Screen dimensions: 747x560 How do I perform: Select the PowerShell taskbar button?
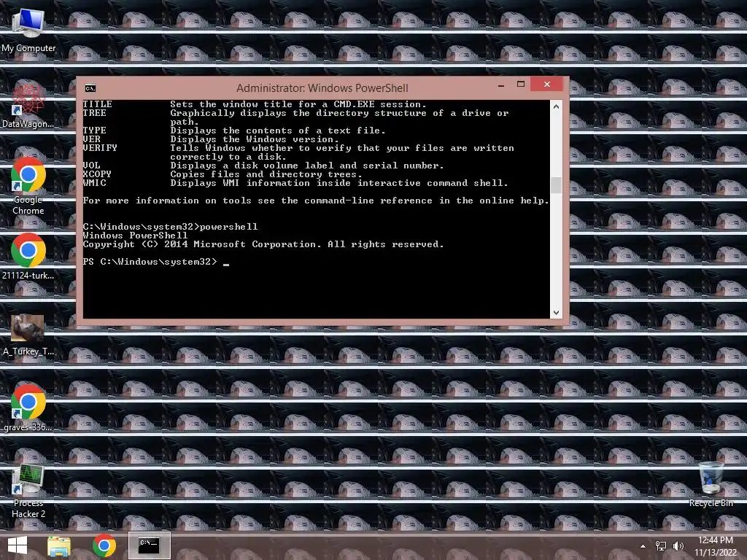pos(149,545)
